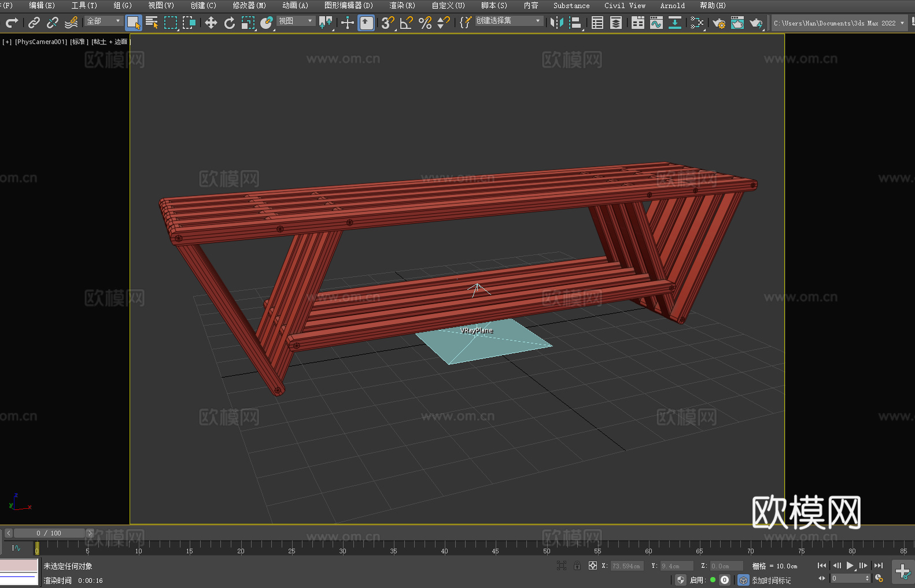Screen dimensions: 915x588
Task: Open the 修改器(M) menu
Action: 249,5
